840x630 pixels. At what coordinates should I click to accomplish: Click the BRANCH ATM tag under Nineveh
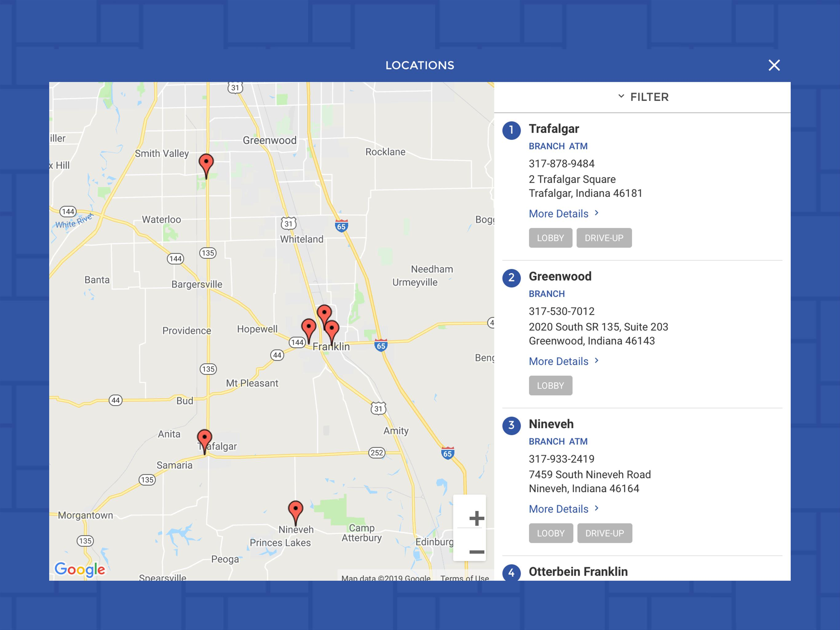click(558, 441)
